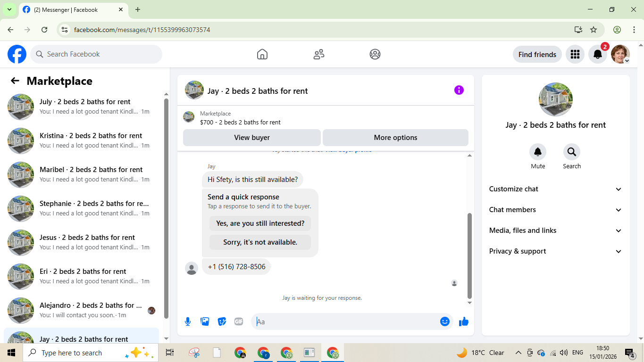Open conversation information purple icon
Image resolution: width=644 pixels, height=362 pixels.
[459, 90]
